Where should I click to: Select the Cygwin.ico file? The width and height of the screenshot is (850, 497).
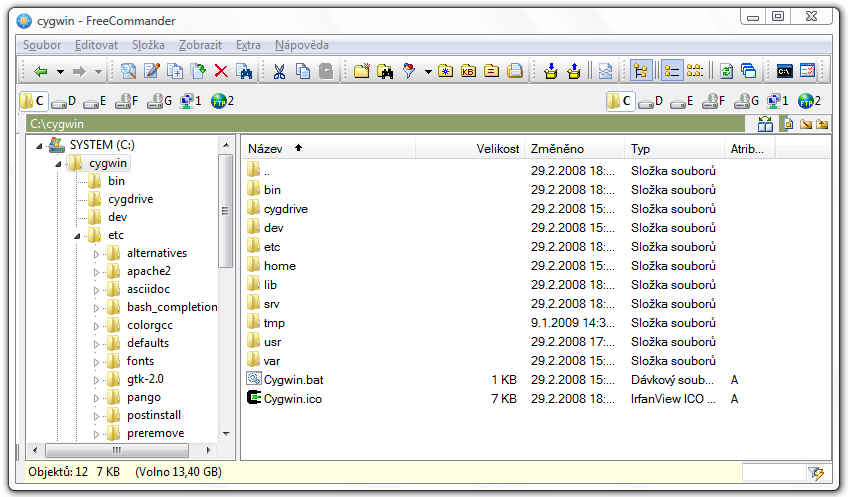292,399
